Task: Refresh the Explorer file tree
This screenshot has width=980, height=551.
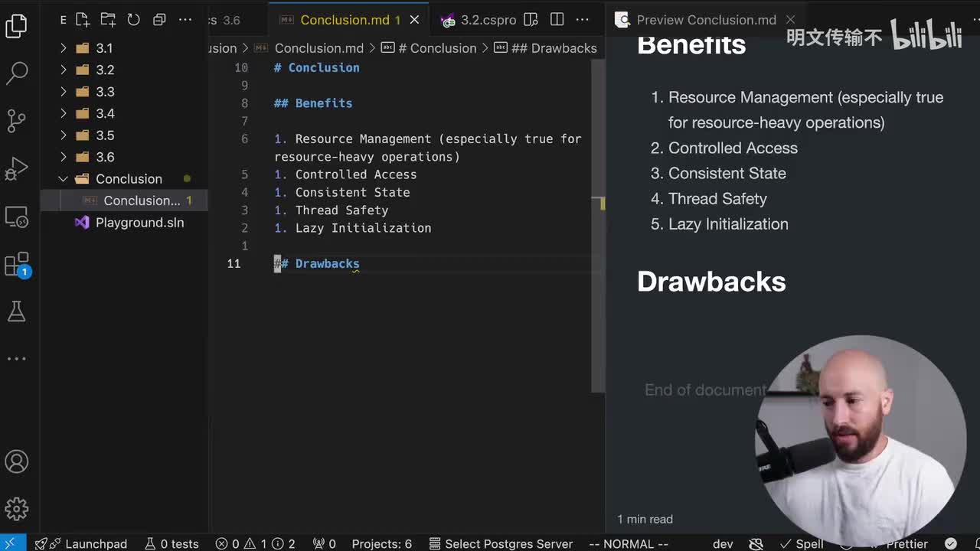Action: 133,20
